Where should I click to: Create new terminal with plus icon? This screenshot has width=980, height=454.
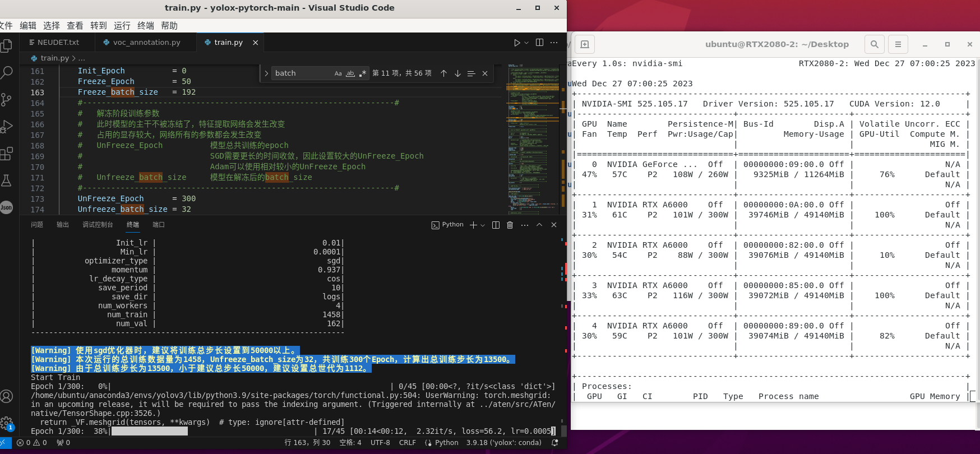[473, 225]
